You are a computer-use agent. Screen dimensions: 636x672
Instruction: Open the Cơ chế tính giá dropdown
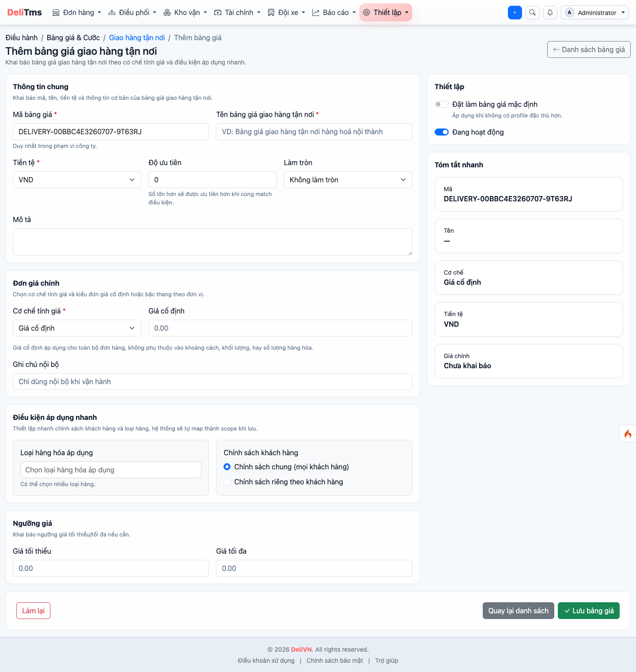click(77, 328)
